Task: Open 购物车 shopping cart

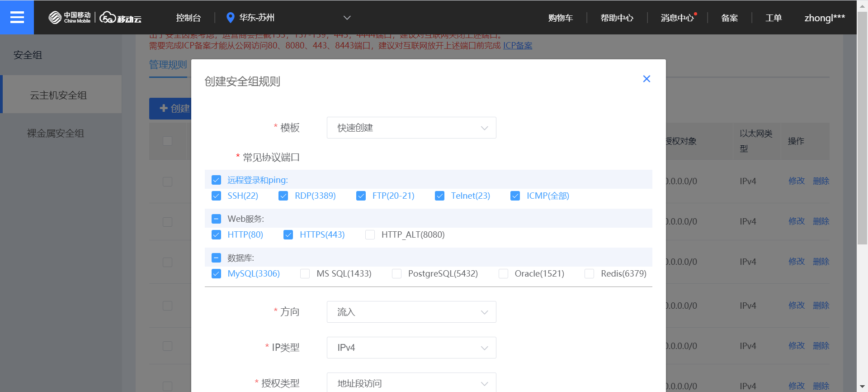Action: [x=561, y=18]
